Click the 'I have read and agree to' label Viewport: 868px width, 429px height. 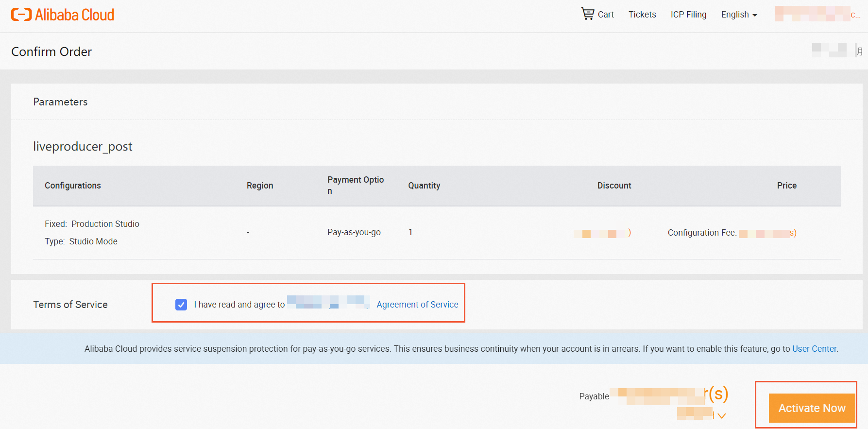pyautogui.click(x=239, y=305)
